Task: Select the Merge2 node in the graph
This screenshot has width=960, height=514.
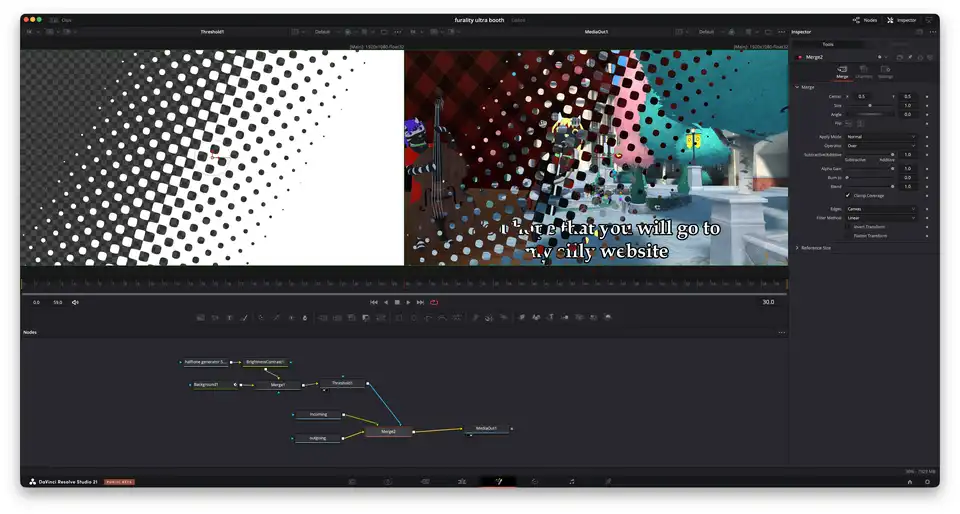Action: tap(388, 432)
